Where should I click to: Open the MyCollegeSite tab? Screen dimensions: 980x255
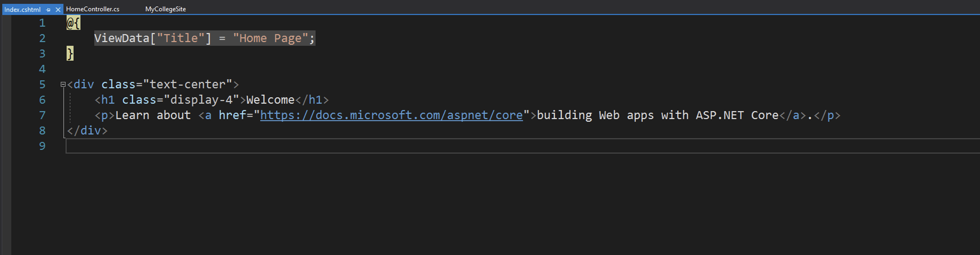(x=165, y=9)
